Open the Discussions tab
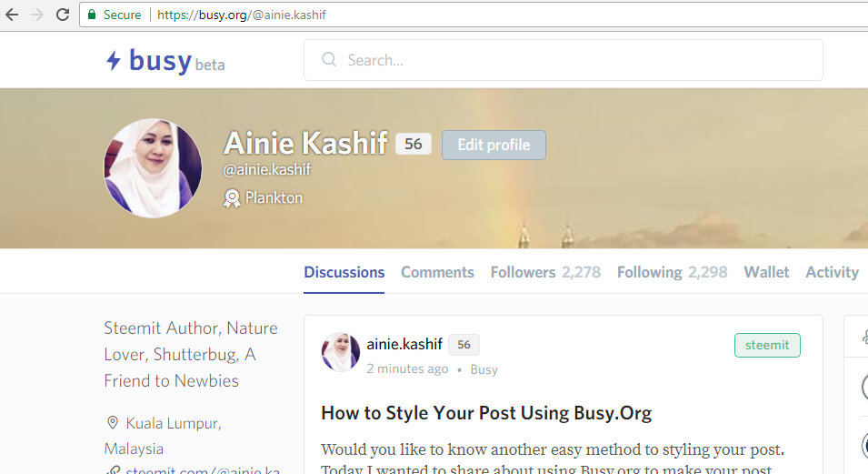This screenshot has width=868, height=474. [x=344, y=272]
